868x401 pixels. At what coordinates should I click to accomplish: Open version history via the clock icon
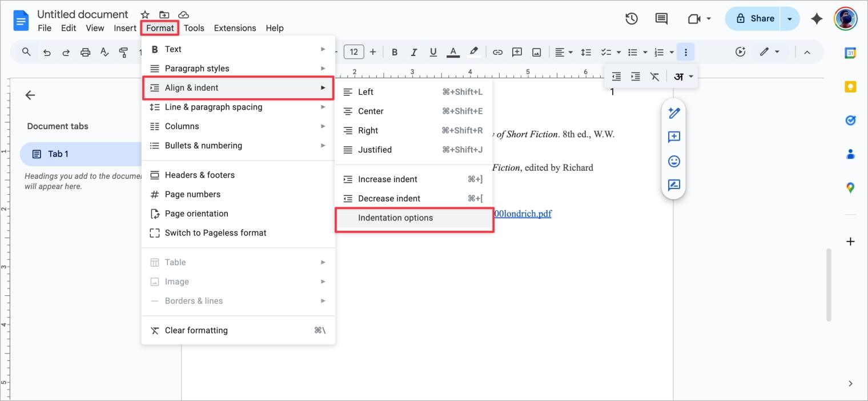[631, 18]
